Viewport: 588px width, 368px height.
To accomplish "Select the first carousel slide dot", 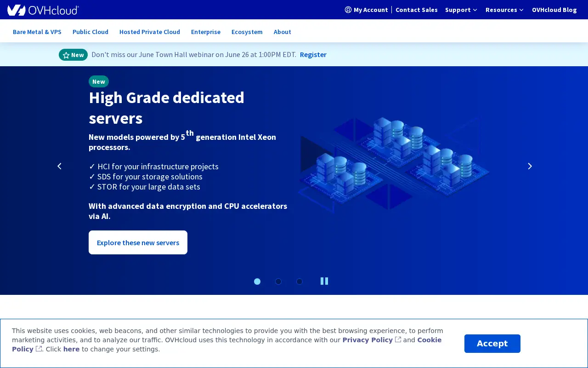I will point(257,282).
